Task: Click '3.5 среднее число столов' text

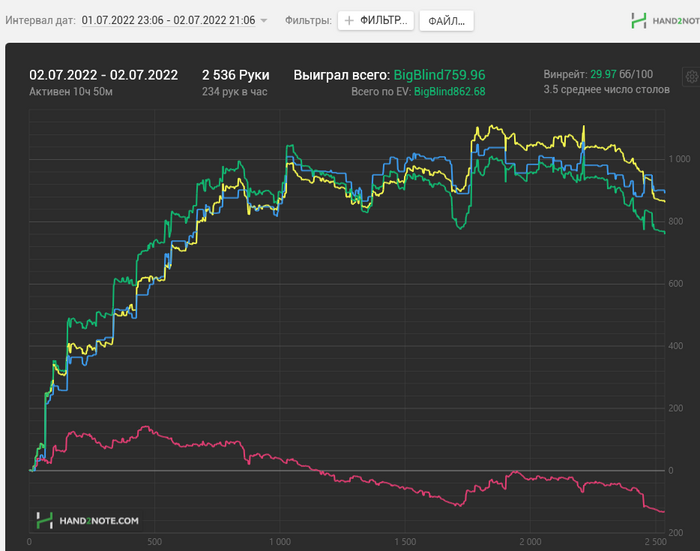Action: pos(607,89)
